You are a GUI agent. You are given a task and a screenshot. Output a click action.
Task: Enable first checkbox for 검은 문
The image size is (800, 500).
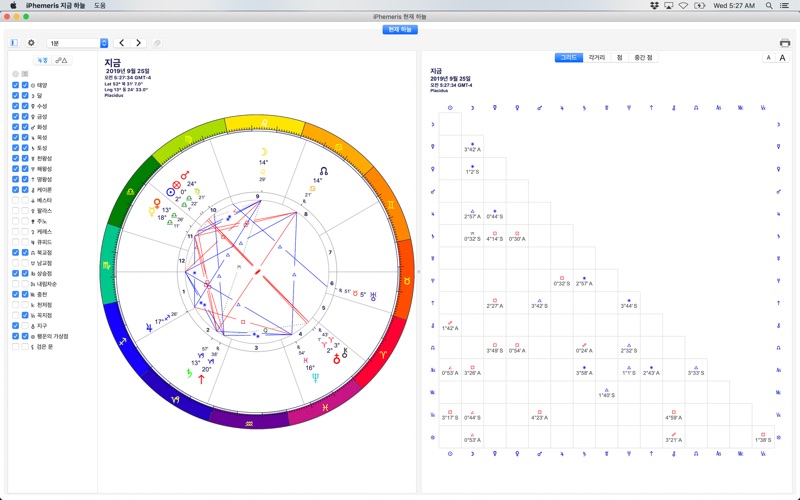(x=15, y=347)
